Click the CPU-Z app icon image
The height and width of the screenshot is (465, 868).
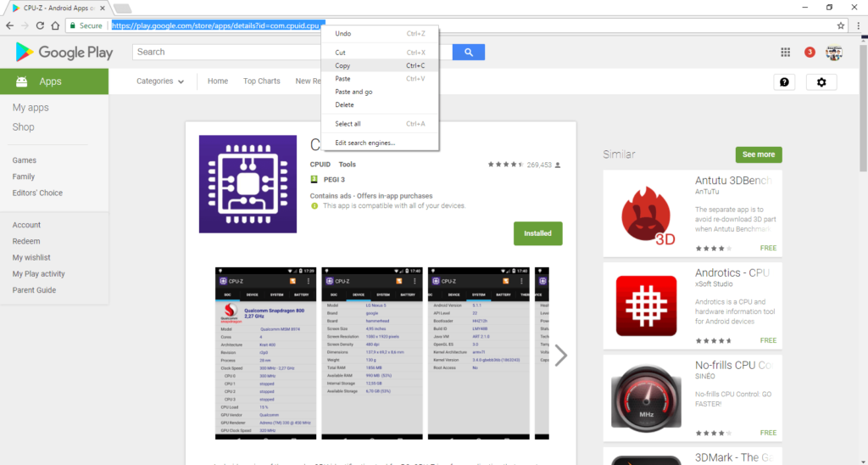pyautogui.click(x=248, y=184)
